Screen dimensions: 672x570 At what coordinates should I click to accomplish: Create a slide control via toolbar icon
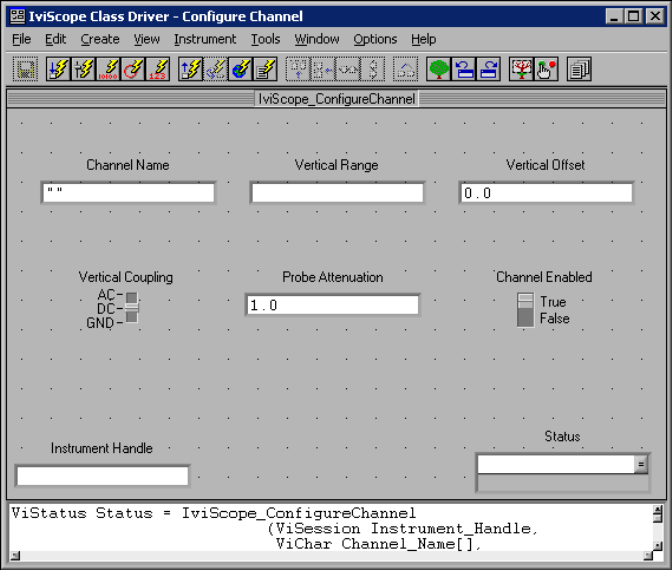(83, 69)
